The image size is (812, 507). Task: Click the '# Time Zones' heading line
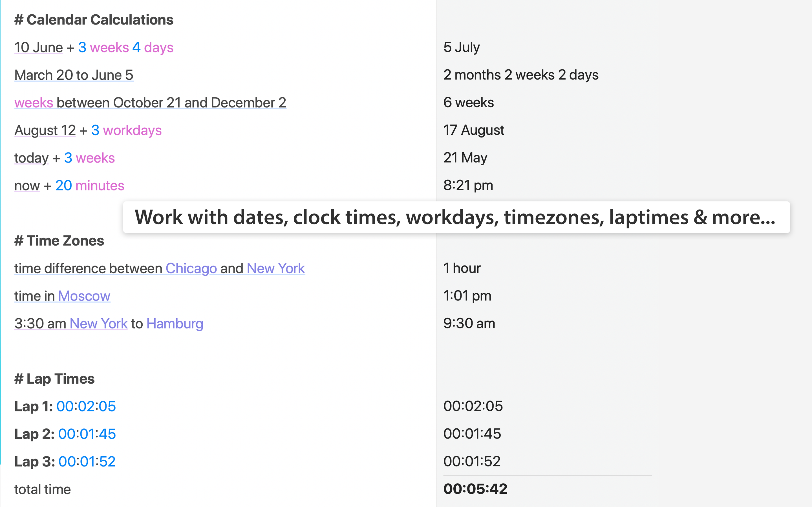click(59, 241)
